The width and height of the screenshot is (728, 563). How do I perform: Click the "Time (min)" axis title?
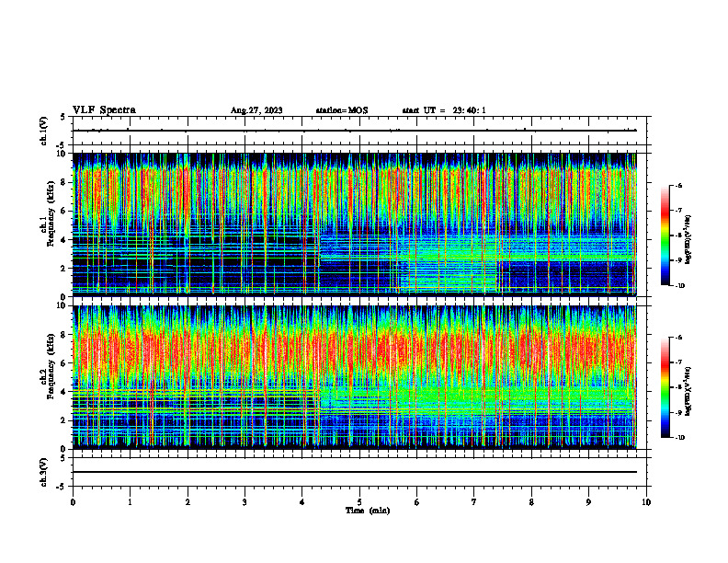coord(368,511)
